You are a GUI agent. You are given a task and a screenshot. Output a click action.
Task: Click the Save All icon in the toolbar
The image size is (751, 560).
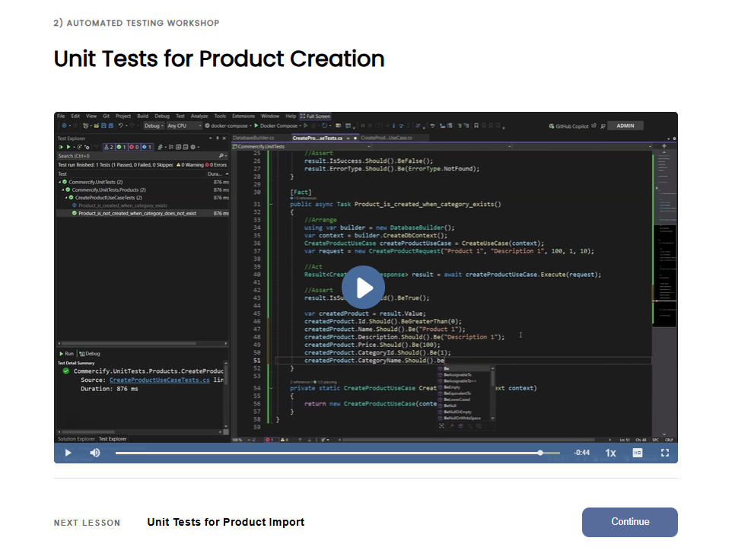pos(110,126)
